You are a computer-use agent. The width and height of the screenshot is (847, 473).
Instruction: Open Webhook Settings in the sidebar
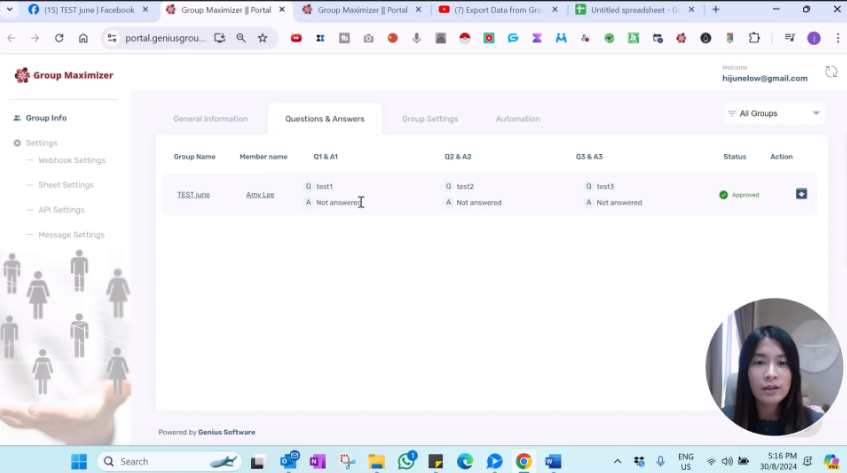pos(71,160)
